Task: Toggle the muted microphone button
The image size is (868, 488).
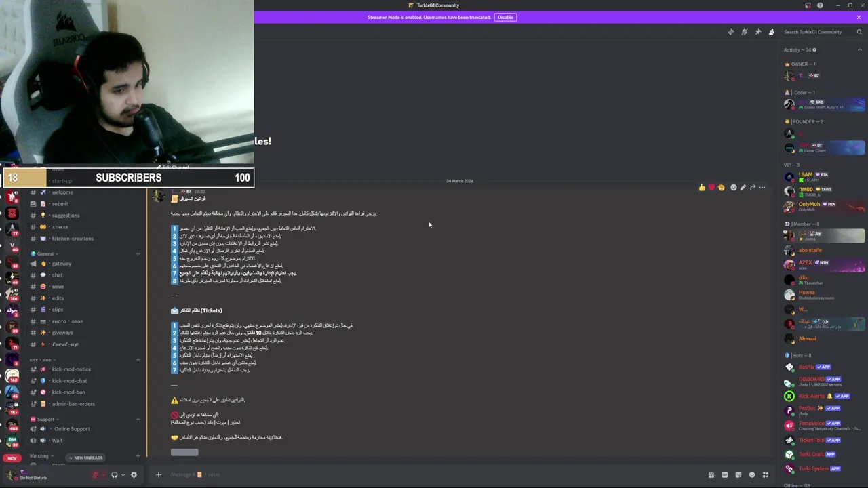Action: [96, 475]
